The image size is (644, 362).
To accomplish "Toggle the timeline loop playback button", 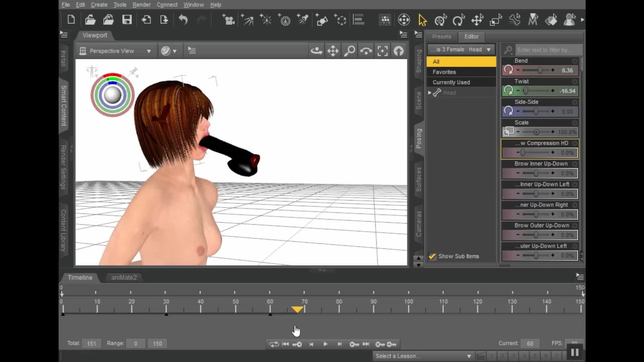I will pos(274,344).
